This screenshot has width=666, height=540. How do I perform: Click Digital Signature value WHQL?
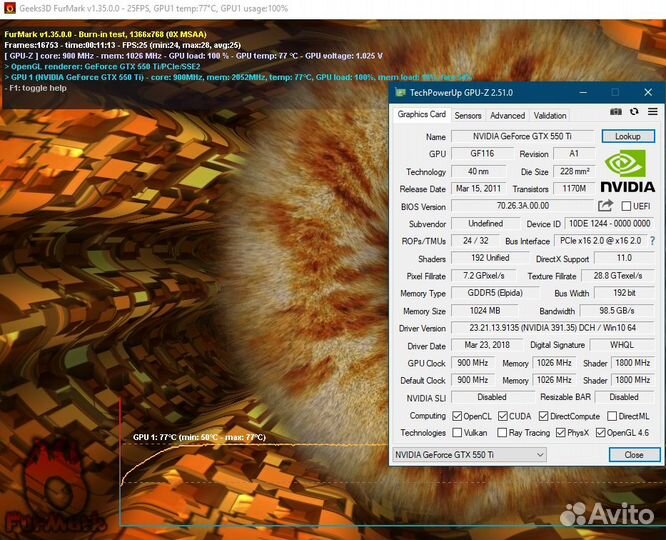pos(622,345)
